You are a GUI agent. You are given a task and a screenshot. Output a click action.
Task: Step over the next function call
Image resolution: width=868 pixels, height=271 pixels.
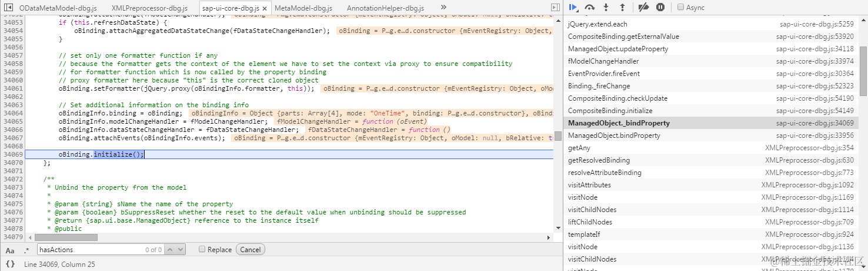(x=590, y=8)
